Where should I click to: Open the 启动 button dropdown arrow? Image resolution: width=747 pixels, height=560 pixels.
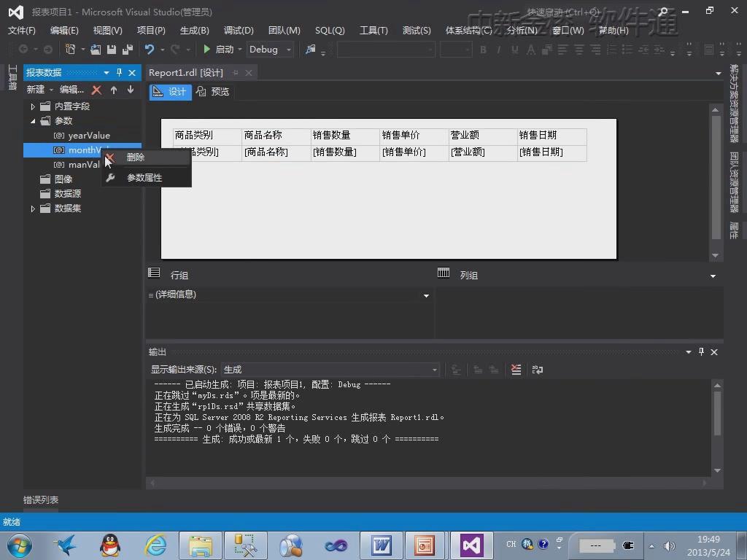[239, 49]
